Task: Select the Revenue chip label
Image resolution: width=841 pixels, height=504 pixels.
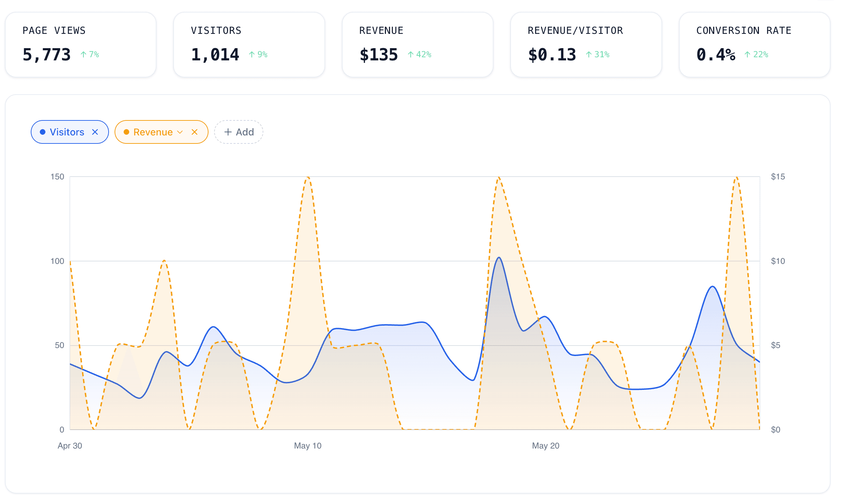Action: pyautogui.click(x=153, y=132)
